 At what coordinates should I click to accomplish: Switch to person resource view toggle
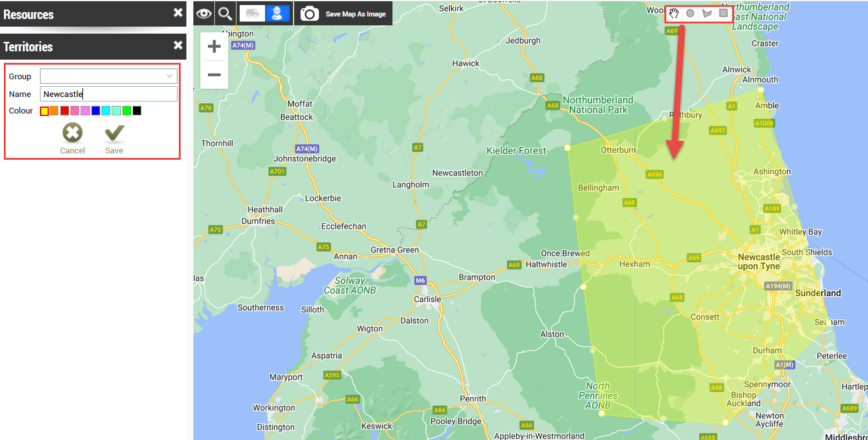(x=277, y=13)
